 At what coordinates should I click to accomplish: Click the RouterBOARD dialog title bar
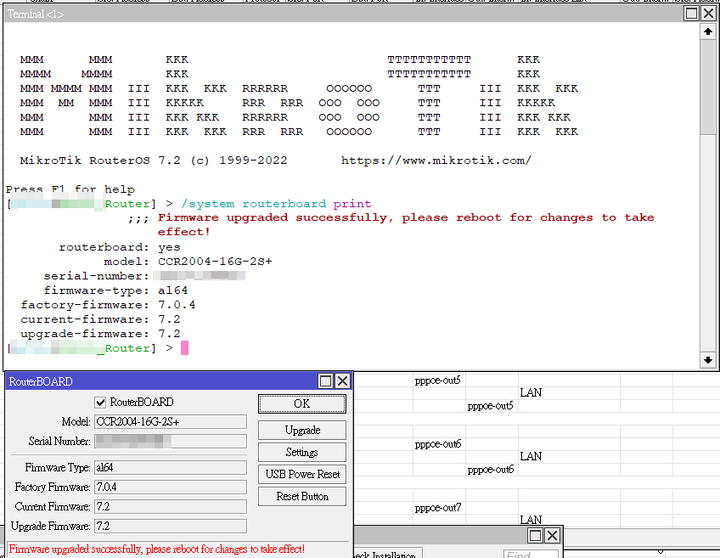click(x=161, y=381)
